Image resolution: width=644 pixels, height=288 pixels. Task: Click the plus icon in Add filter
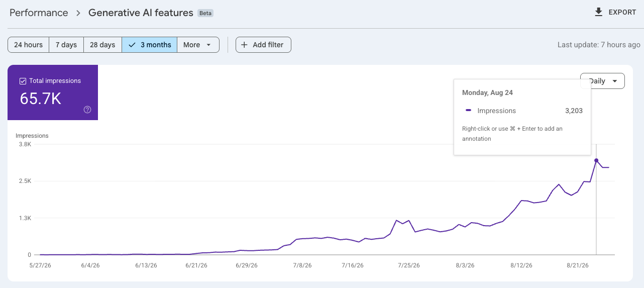pos(244,45)
